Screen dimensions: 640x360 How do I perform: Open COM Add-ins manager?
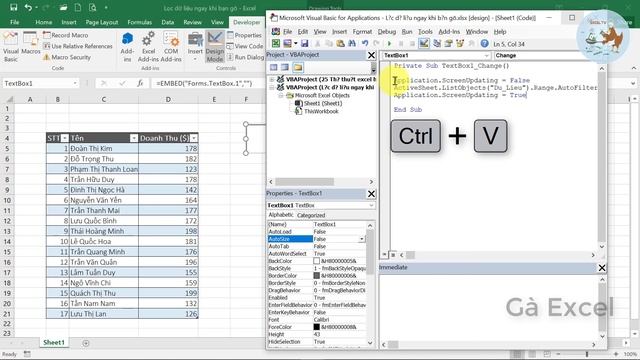[171, 47]
